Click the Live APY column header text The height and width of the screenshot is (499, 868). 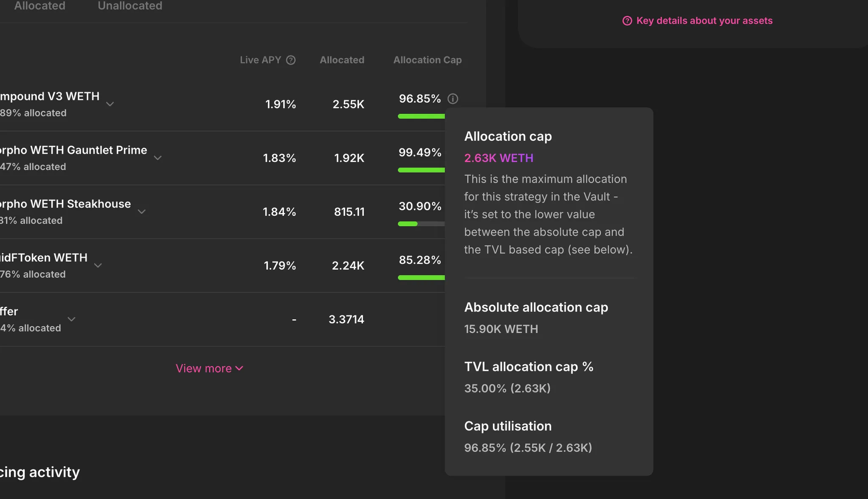260,60
